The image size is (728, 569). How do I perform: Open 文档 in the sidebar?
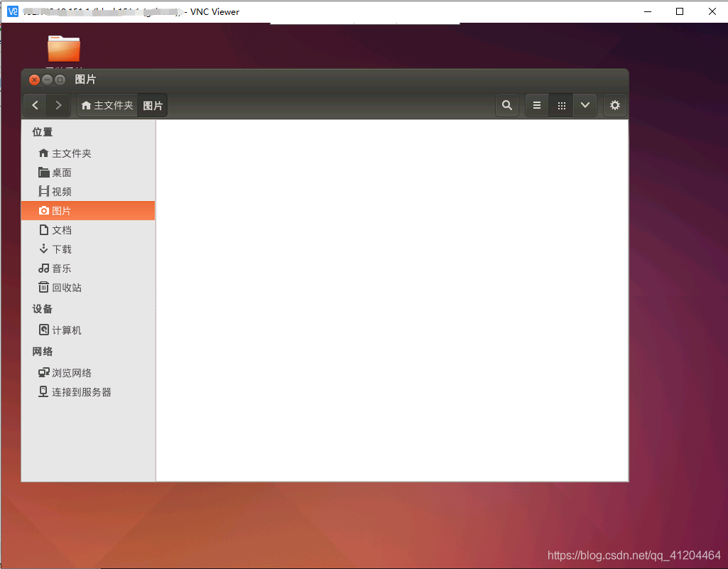click(x=88, y=230)
